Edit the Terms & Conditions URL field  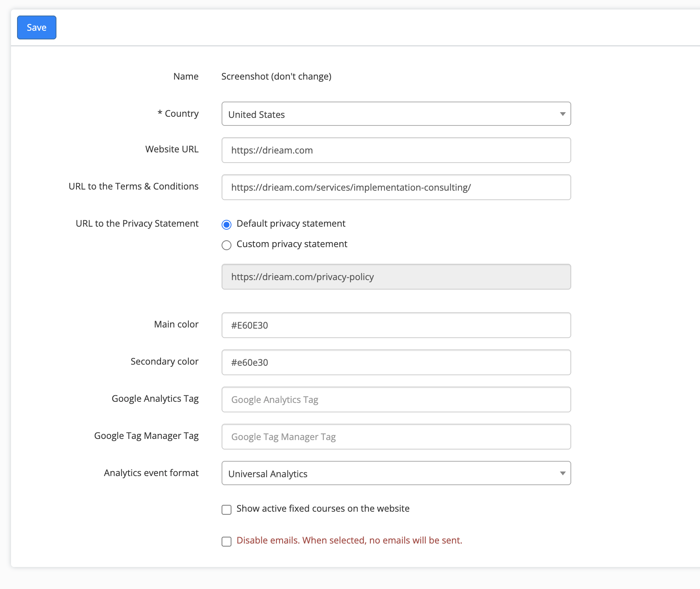click(396, 188)
